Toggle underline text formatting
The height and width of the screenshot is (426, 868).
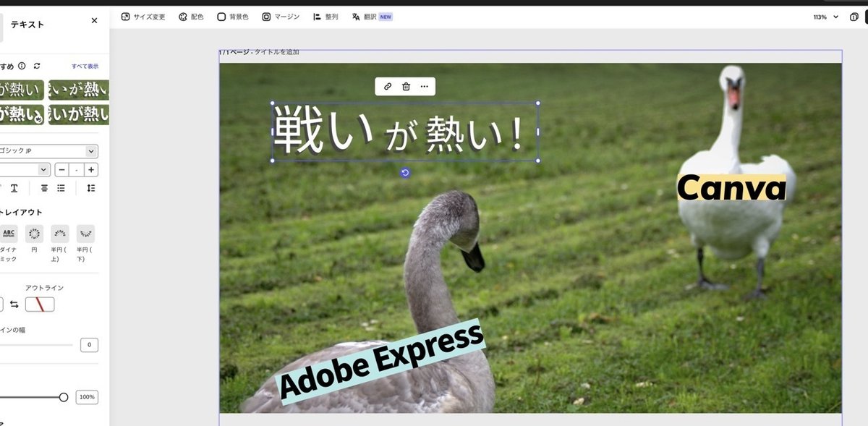(x=14, y=188)
